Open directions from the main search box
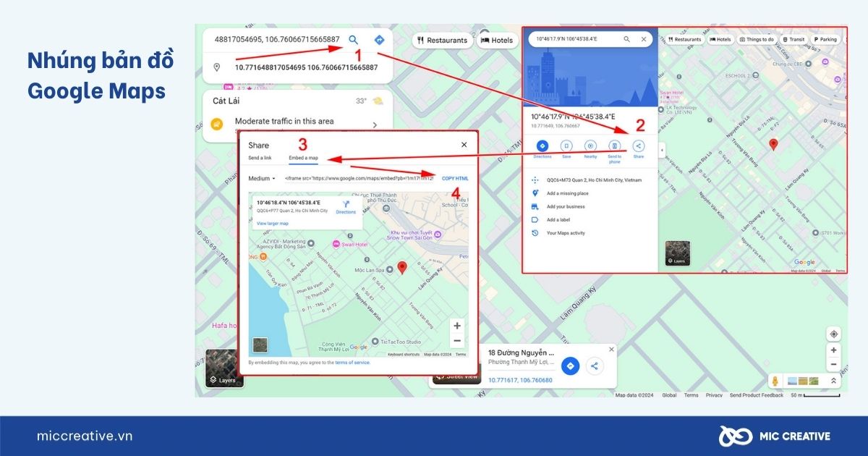This screenshot has width=868, height=456. (378, 40)
